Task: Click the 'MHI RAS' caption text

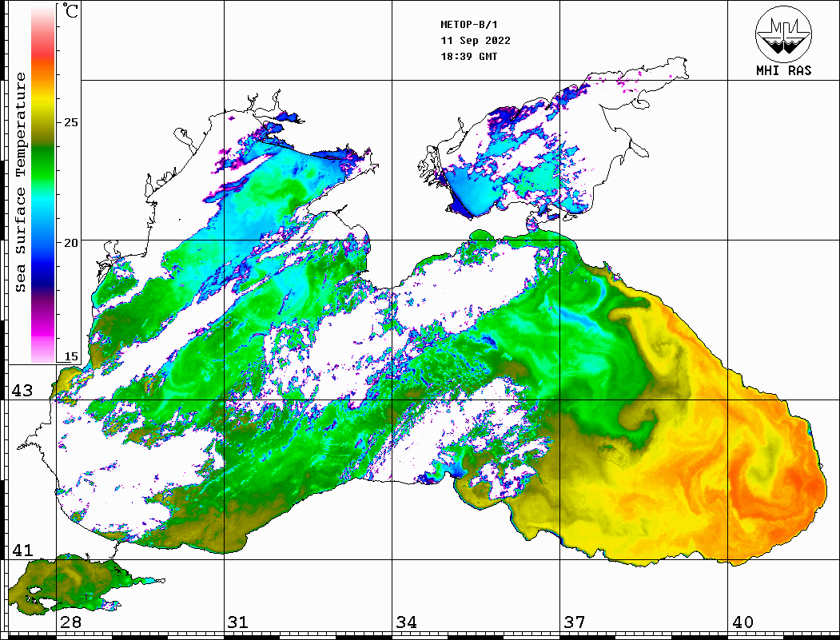Action: [x=784, y=70]
